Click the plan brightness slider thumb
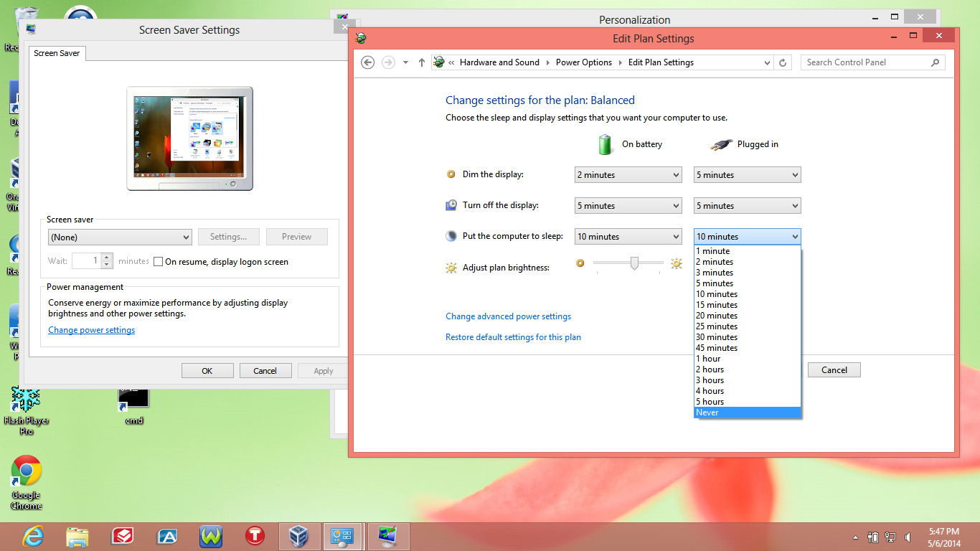This screenshot has height=551, width=980. [x=634, y=263]
